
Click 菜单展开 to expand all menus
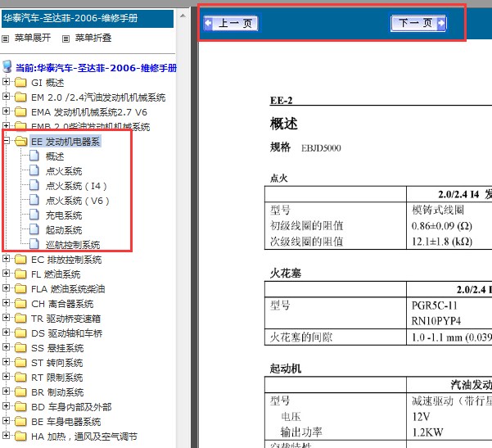pyautogui.click(x=33, y=38)
